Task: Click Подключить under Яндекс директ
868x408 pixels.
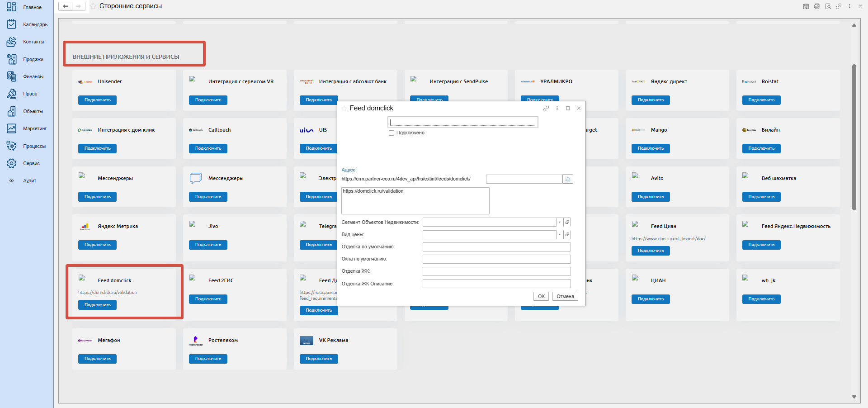Action: [651, 100]
